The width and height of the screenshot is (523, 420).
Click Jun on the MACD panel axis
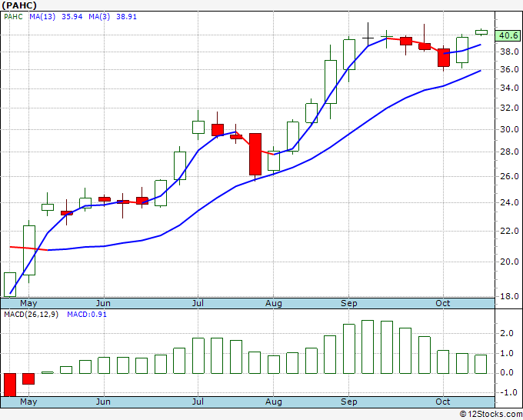(x=103, y=402)
